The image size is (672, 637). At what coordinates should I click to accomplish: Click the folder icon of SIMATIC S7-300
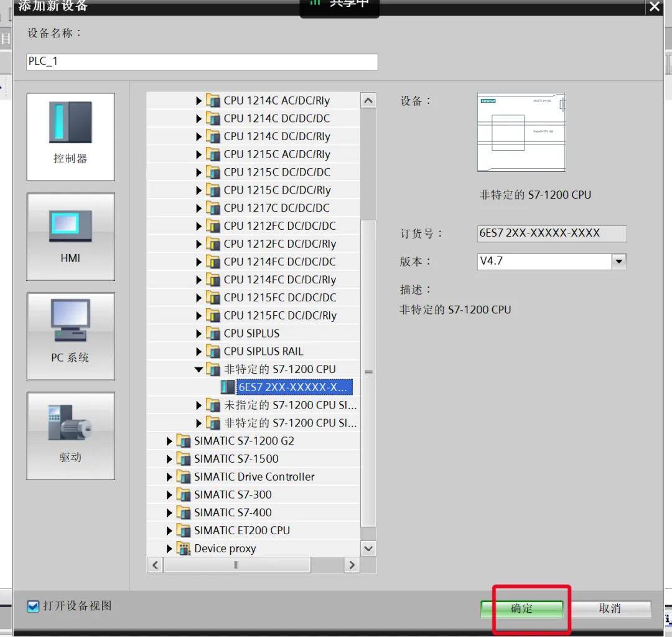point(184,494)
